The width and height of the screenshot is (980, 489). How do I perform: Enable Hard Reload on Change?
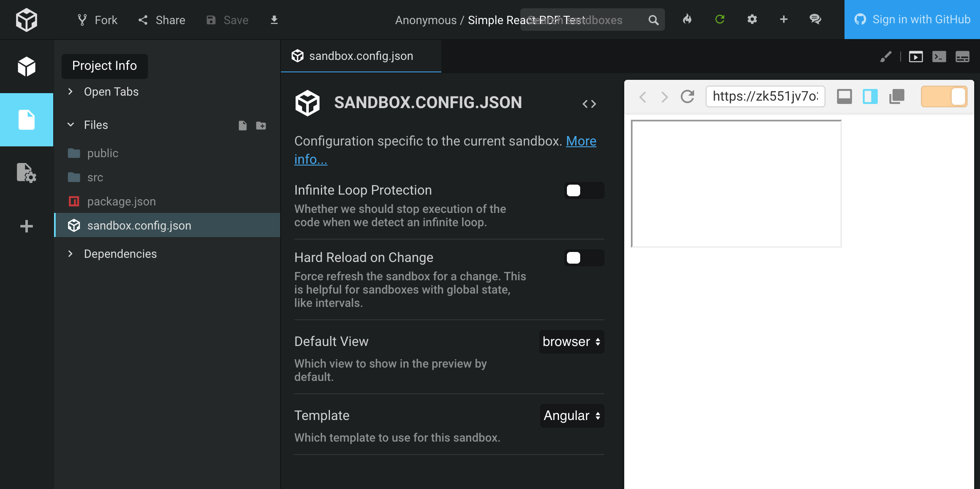[584, 258]
